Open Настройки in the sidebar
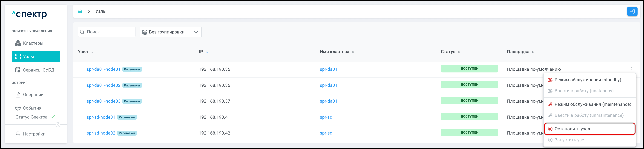 (34, 134)
